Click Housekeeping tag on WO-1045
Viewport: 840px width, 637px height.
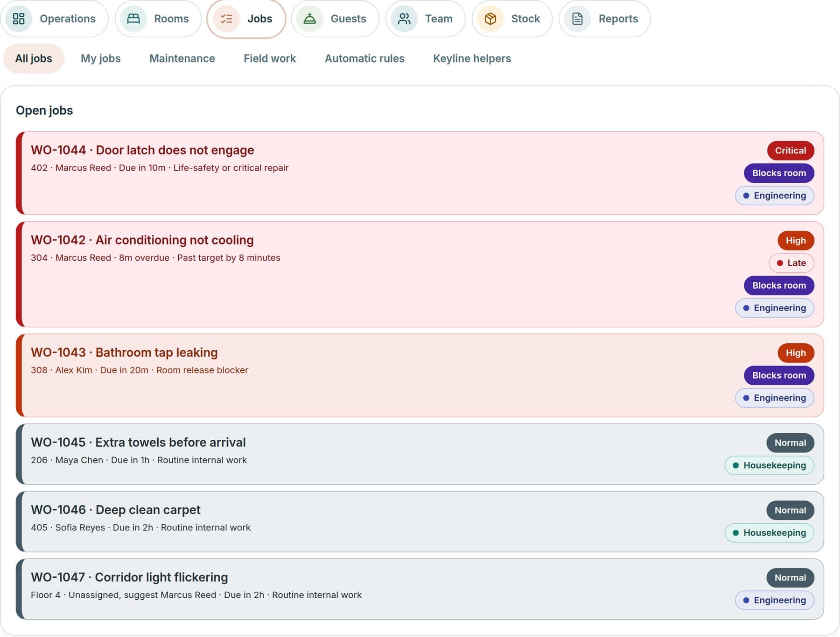point(770,465)
